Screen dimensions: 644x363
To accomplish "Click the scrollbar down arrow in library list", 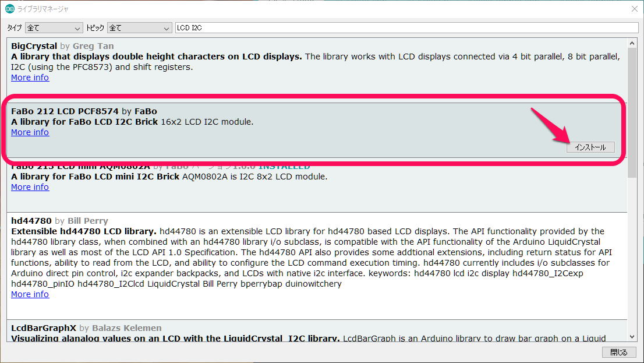I will pyautogui.click(x=632, y=337).
